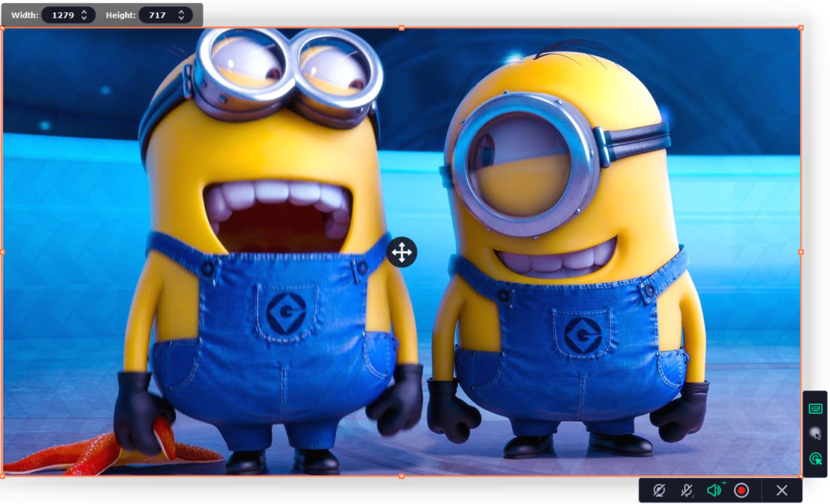Image resolution: width=830 pixels, height=504 pixels.
Task: Decrease the Height with the down arrow
Action: coord(182,18)
